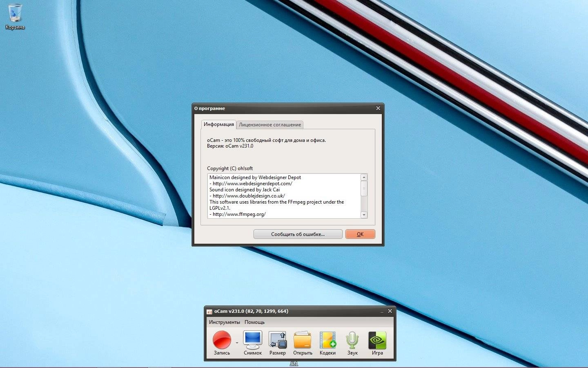Click 'Mainicon designed by Webdesigner Depot' line

pos(255,177)
